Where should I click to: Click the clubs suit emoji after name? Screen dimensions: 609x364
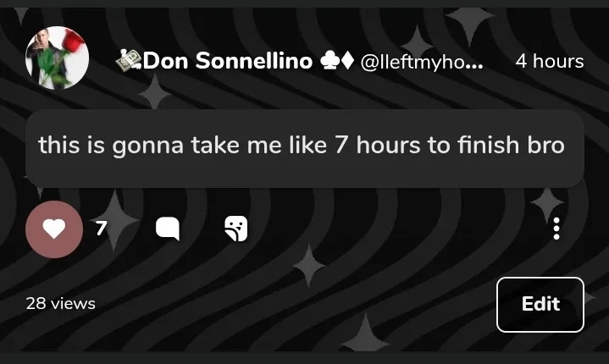click(x=329, y=61)
